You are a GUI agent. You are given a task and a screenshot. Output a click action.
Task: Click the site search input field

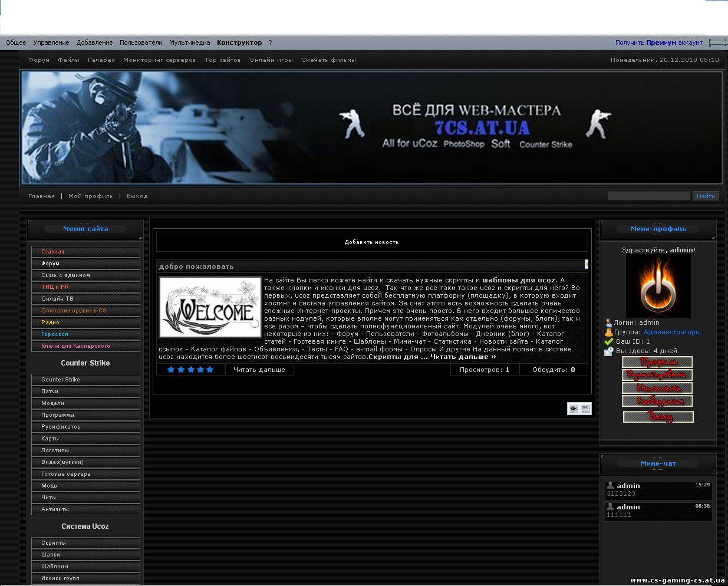tap(648, 196)
